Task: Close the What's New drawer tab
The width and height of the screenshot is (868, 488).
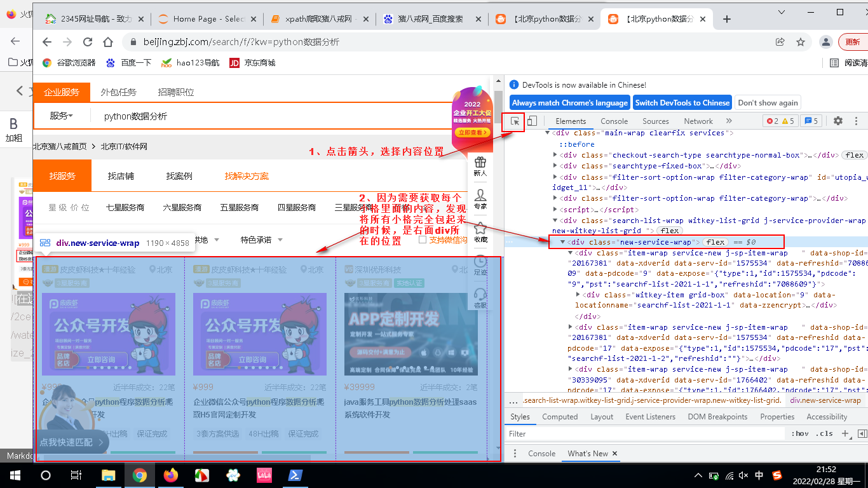Action: coord(615,454)
